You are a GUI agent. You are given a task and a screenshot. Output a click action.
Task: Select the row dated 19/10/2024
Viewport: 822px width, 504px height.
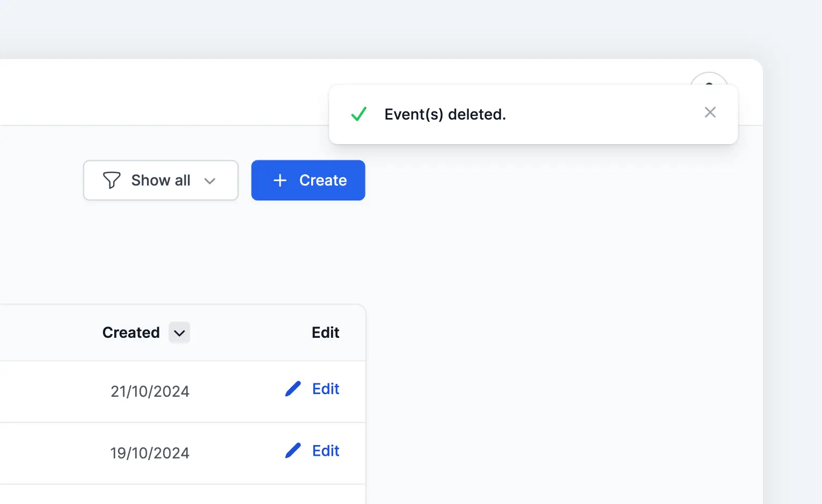pos(150,453)
